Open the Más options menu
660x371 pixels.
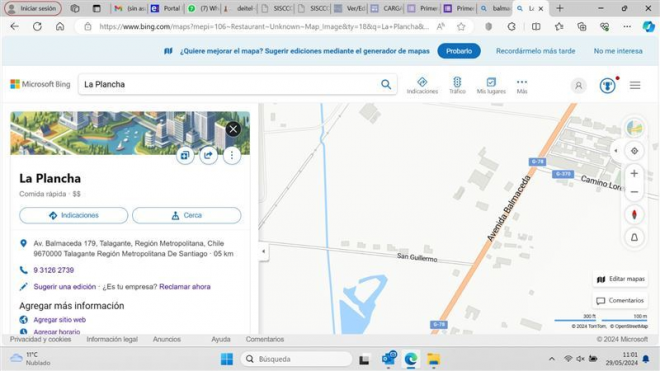pyautogui.click(x=522, y=85)
